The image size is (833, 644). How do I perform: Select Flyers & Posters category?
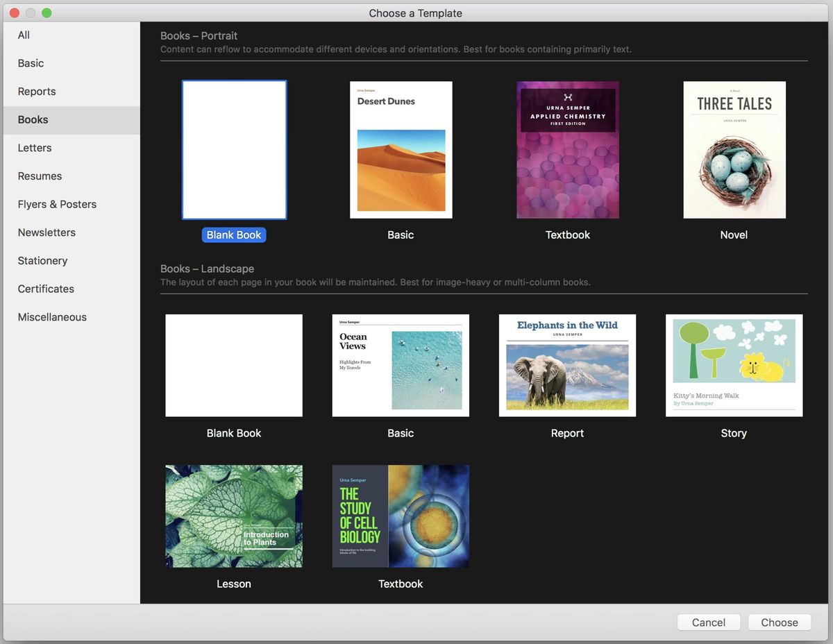[57, 204]
